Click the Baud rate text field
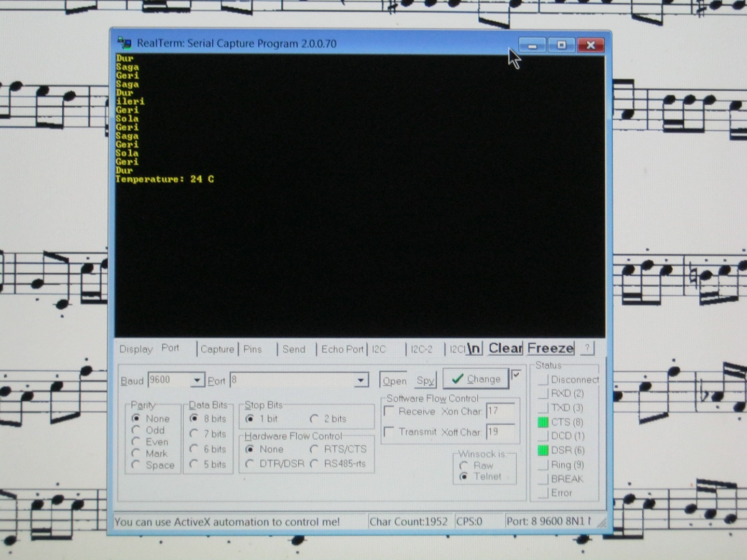The width and height of the screenshot is (747, 560). (x=170, y=380)
